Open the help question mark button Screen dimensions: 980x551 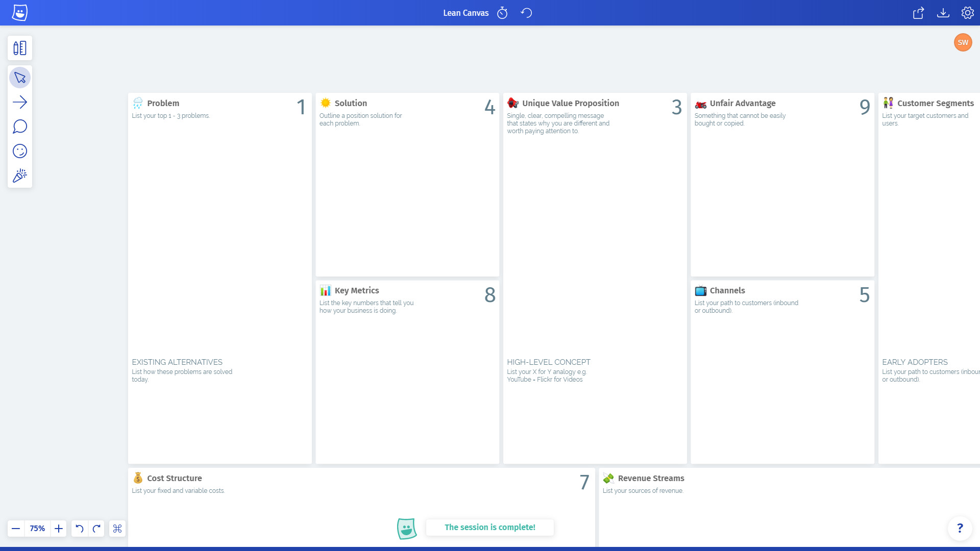[x=960, y=528]
